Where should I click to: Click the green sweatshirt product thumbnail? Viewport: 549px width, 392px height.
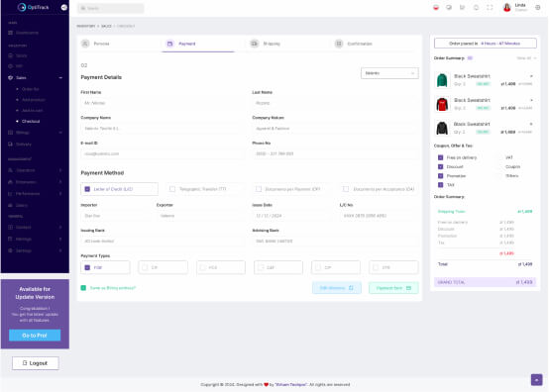(442, 80)
